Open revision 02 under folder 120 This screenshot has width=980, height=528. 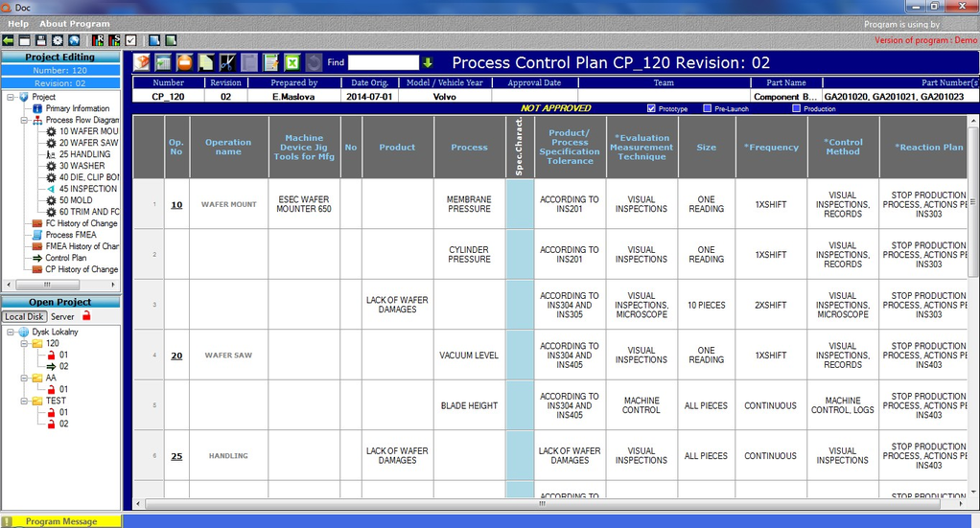click(x=63, y=366)
